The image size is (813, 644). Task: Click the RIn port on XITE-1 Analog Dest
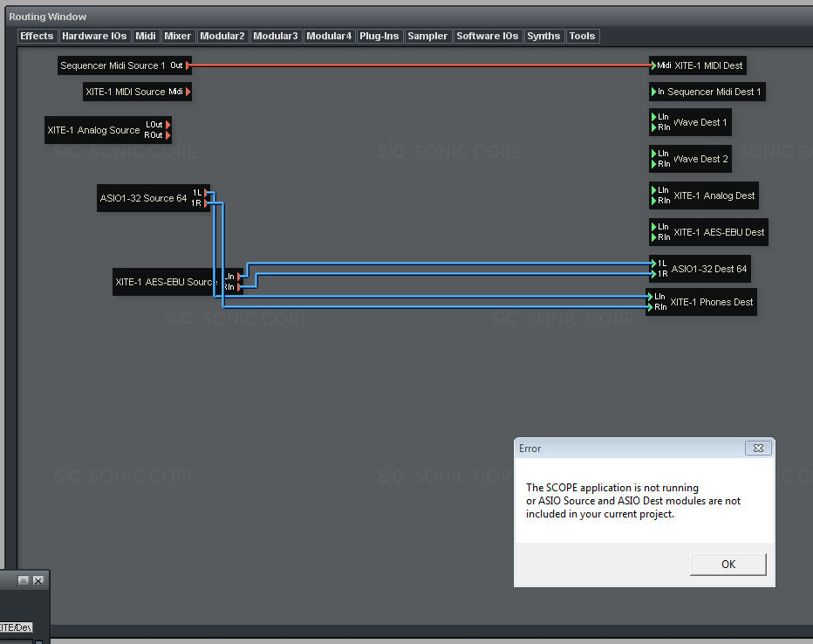(x=654, y=201)
